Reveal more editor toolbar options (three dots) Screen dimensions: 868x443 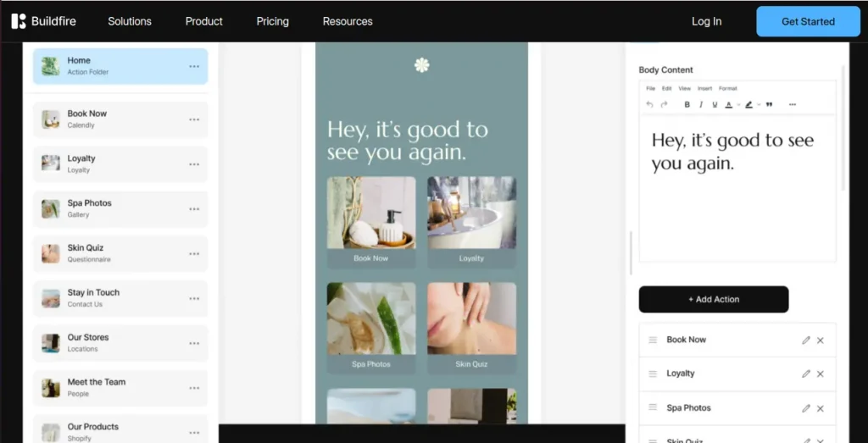[x=793, y=104]
